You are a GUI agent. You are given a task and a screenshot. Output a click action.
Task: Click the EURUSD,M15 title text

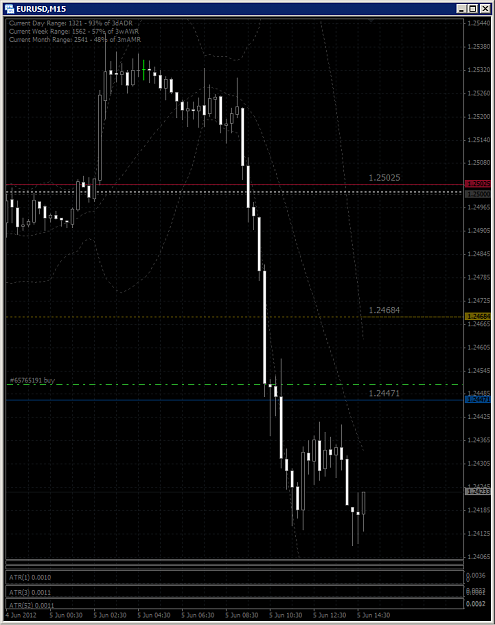pos(41,9)
